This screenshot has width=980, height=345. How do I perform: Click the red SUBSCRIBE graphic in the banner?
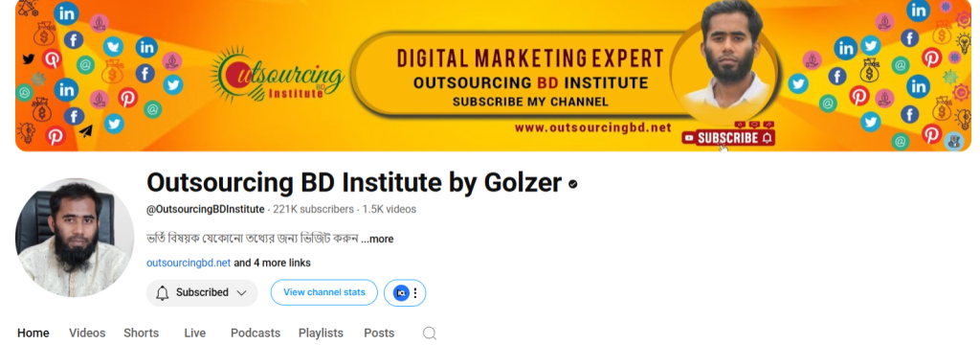728,138
